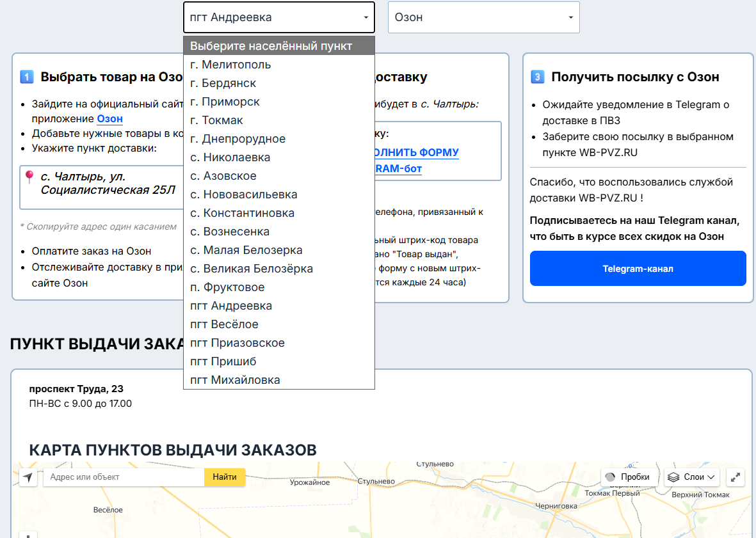Click the 'ОЛНИТЬ ФОРМУ' form link
756x538 pixels.
point(417,153)
